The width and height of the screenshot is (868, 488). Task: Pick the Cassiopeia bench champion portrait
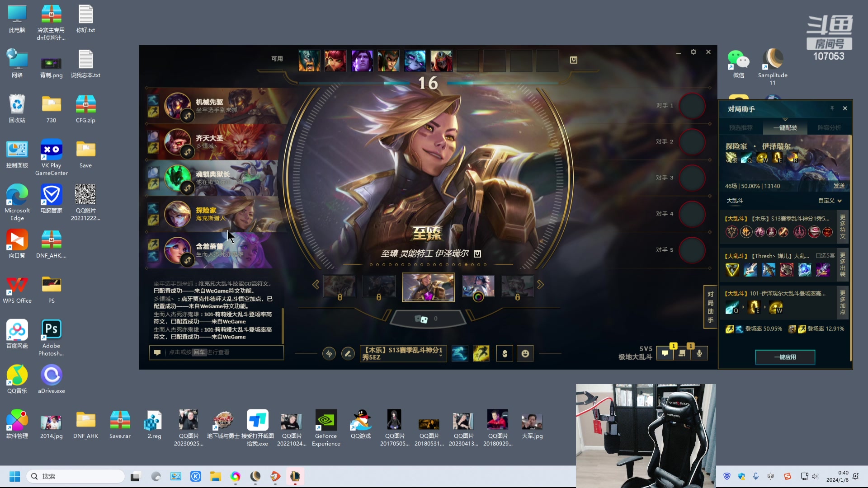pos(388,61)
